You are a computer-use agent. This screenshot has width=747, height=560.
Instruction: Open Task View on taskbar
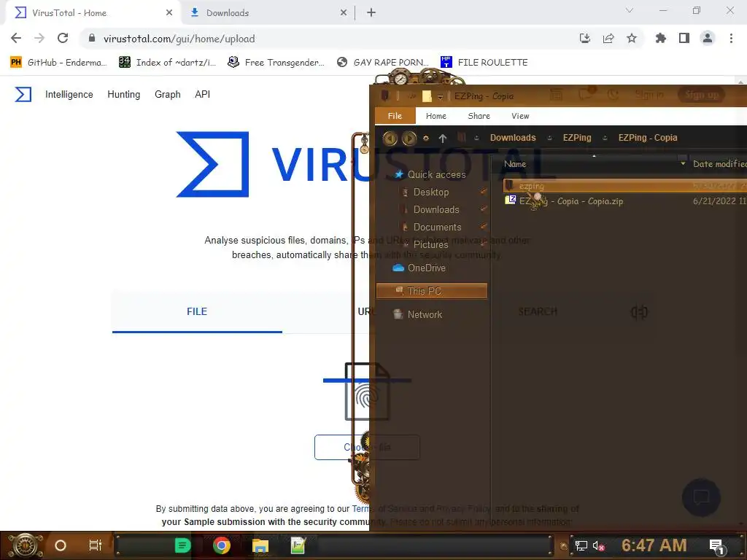click(x=96, y=545)
